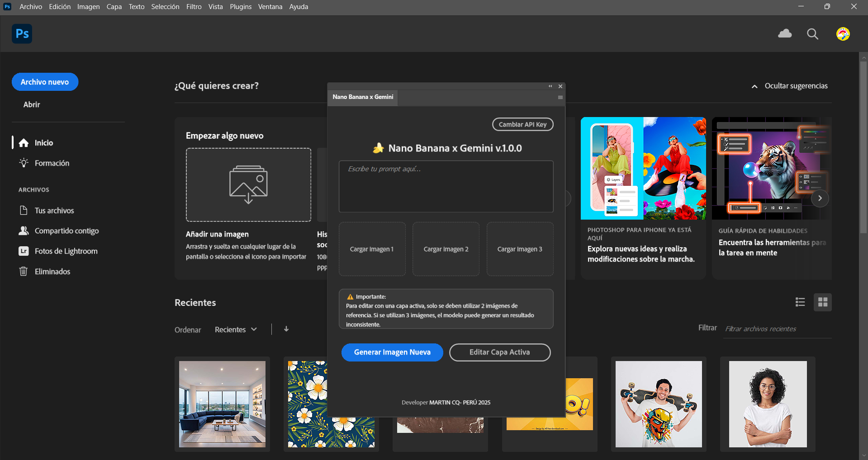Focus the Filtrar archivos recientes field
Image resolution: width=868 pixels, height=460 pixels.
(x=777, y=329)
